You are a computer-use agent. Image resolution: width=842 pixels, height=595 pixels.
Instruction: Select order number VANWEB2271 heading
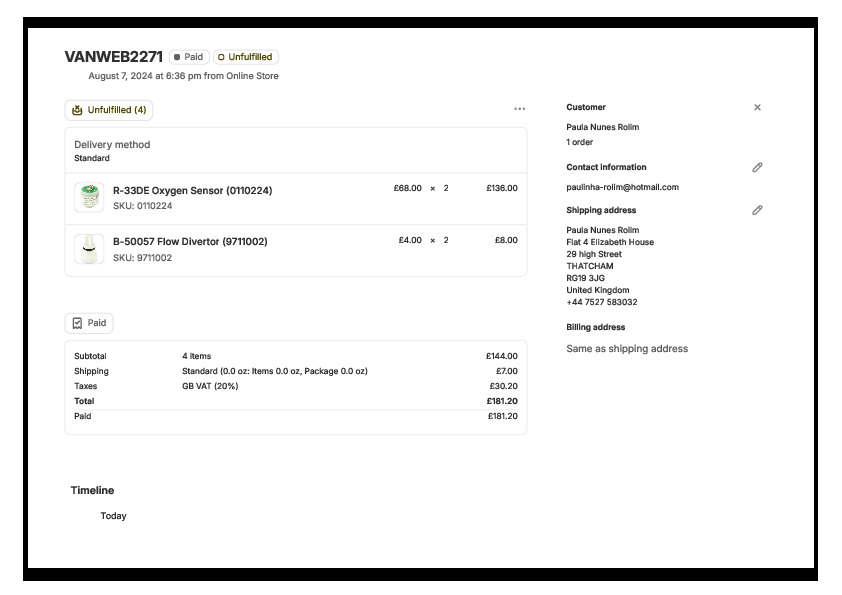point(113,57)
